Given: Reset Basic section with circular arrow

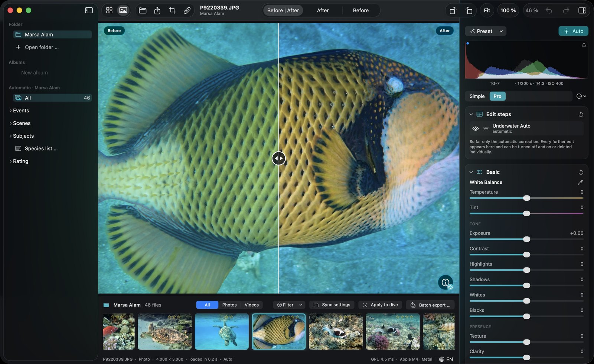Looking at the screenshot, I should 581,172.
